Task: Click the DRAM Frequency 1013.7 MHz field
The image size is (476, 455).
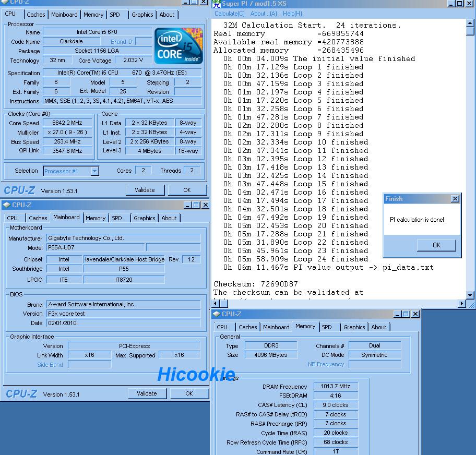Action: (x=336, y=386)
